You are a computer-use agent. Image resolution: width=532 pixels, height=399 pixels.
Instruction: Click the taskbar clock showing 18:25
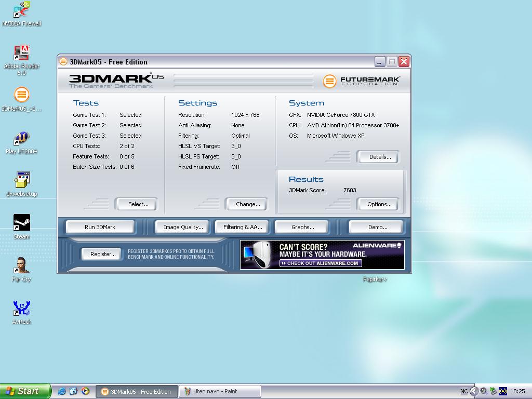tap(517, 392)
